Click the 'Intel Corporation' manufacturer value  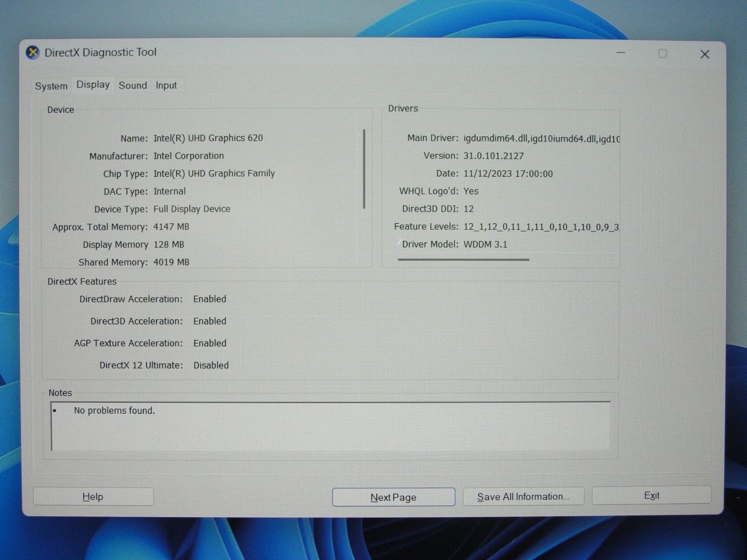point(189,156)
